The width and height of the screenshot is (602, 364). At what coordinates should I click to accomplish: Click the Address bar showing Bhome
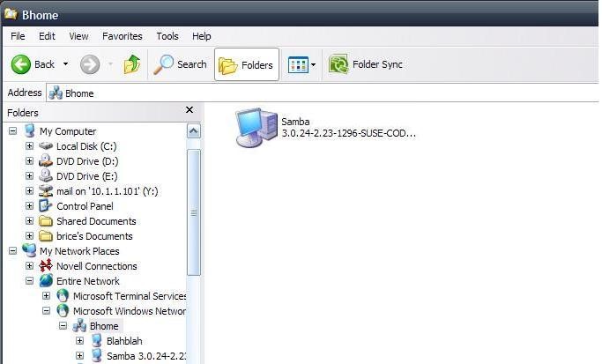pos(323,93)
